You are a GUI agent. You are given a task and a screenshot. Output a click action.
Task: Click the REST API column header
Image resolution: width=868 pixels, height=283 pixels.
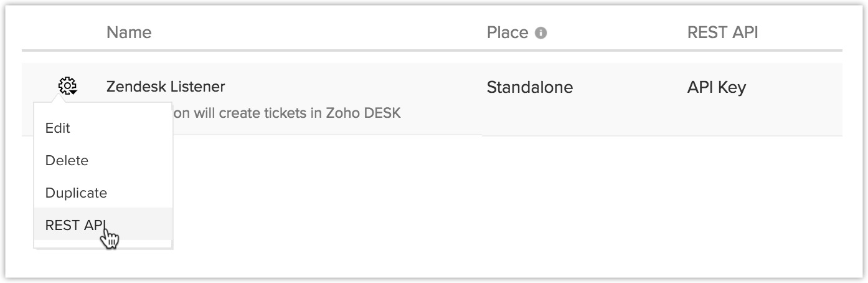click(x=722, y=32)
